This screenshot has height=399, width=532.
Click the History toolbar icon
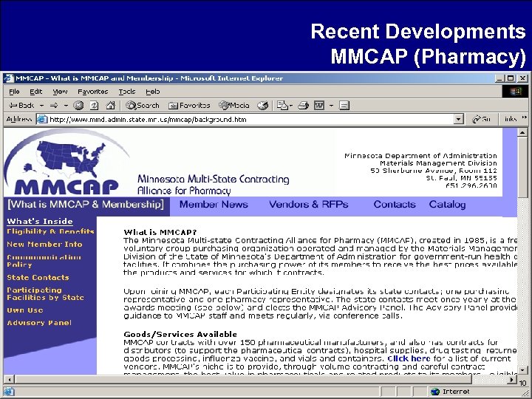(x=262, y=106)
